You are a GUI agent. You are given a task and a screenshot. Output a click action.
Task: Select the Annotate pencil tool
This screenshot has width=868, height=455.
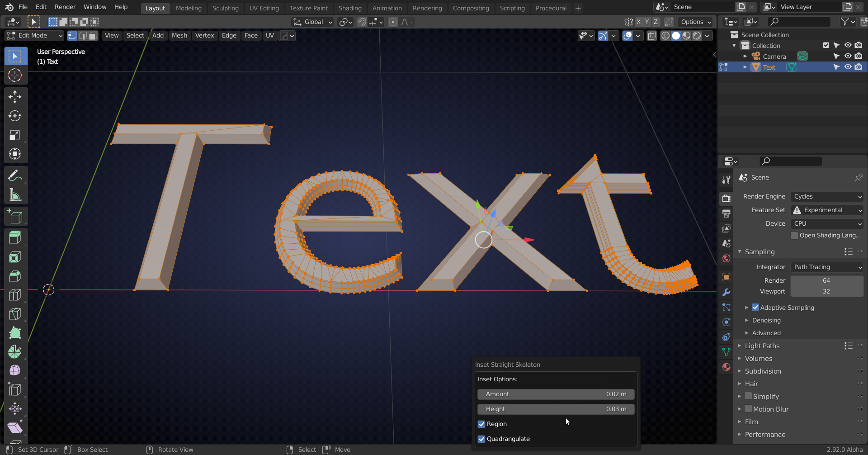click(15, 175)
